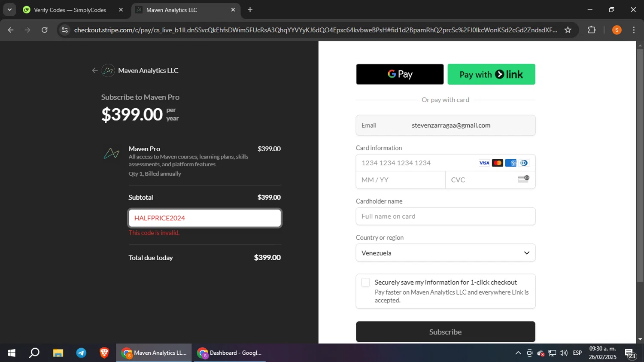Go back in browser history
The image size is (644, 362).
click(11, 30)
